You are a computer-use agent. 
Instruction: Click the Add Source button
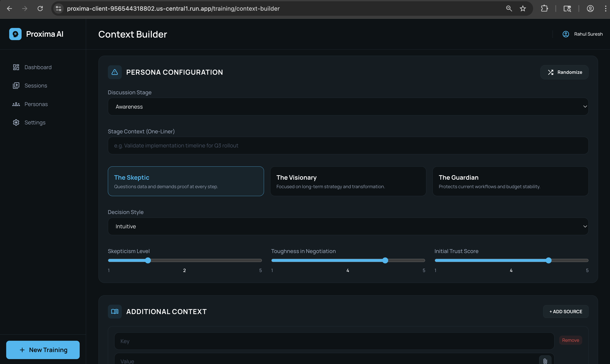(x=565, y=312)
